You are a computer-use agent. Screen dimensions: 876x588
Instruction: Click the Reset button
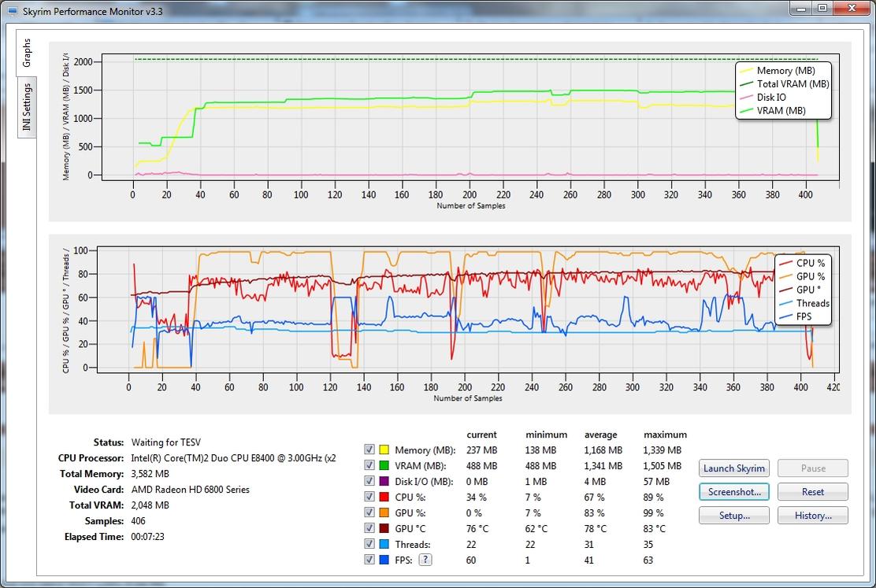click(x=813, y=492)
